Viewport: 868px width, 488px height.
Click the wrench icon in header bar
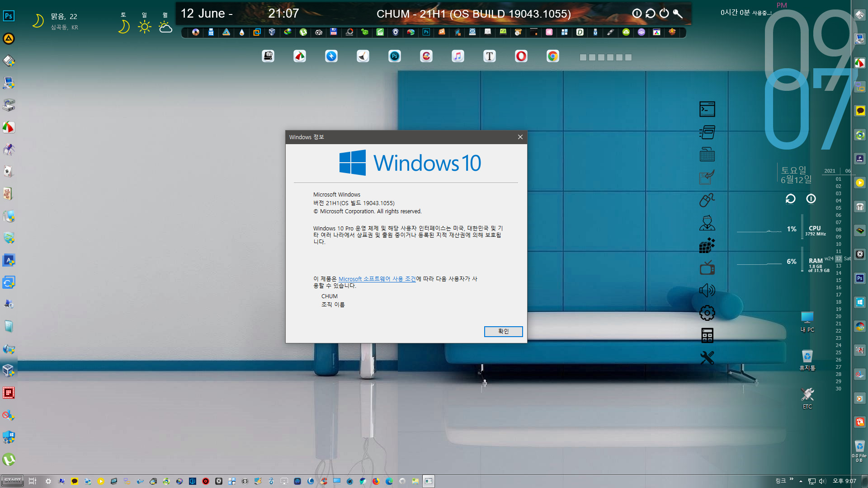[677, 14]
